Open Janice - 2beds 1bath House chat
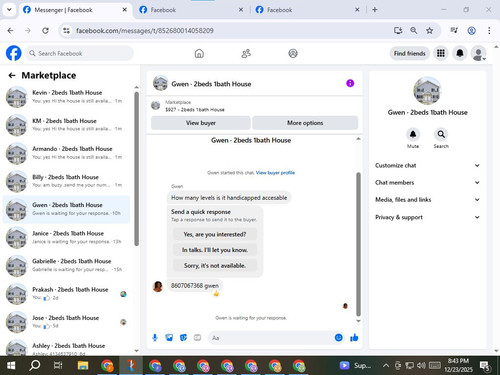 point(66,237)
